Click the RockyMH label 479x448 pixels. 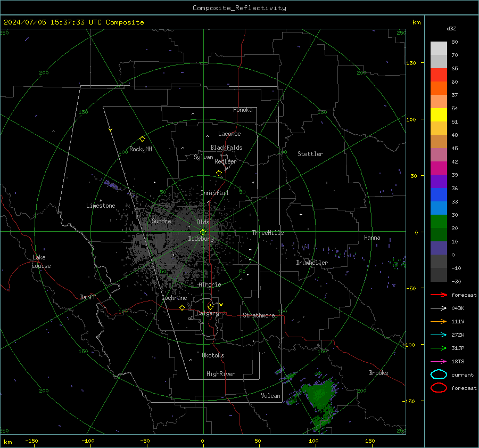click(141, 149)
